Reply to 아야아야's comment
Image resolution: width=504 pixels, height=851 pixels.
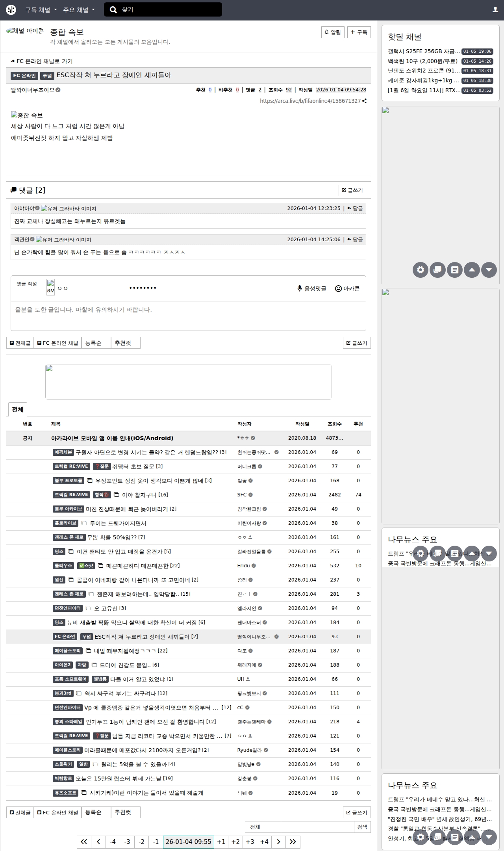(355, 208)
